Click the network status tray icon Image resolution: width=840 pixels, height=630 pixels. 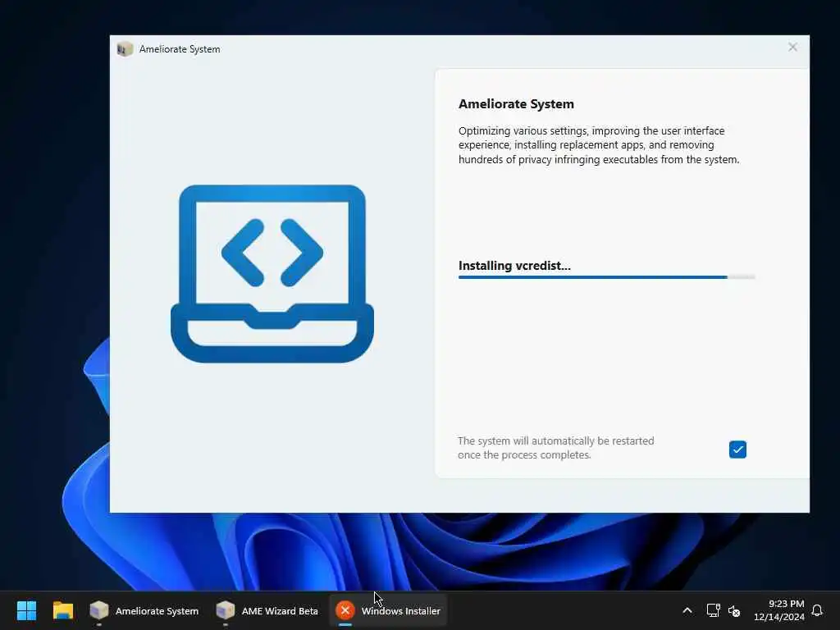(x=713, y=610)
